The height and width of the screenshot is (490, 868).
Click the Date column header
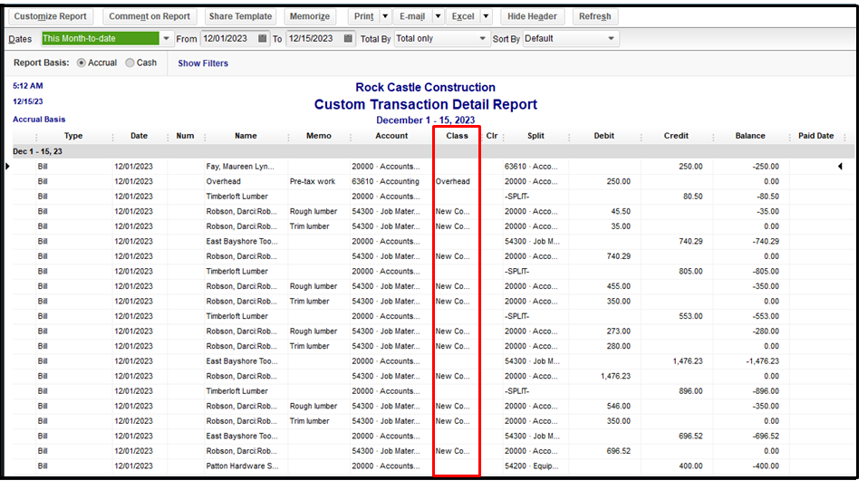pos(139,136)
